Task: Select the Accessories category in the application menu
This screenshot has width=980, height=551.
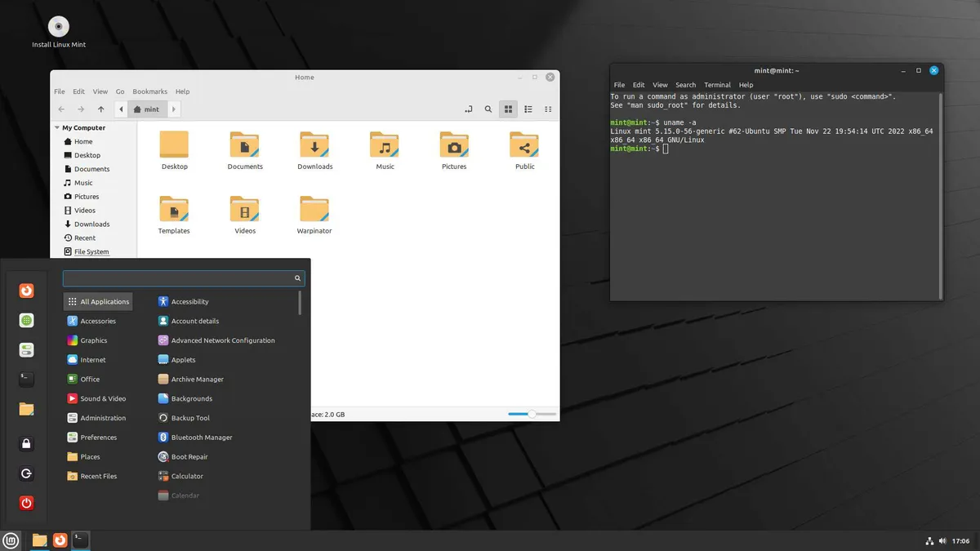Action: click(98, 321)
